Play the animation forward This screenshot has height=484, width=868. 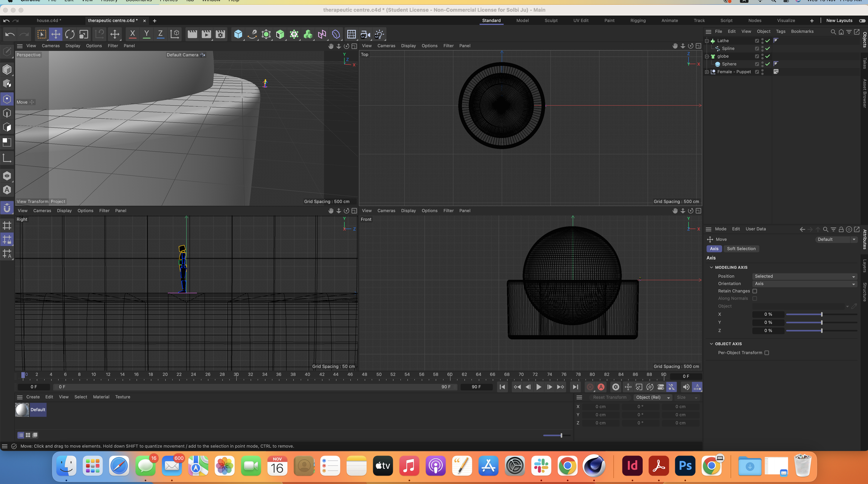tap(539, 387)
